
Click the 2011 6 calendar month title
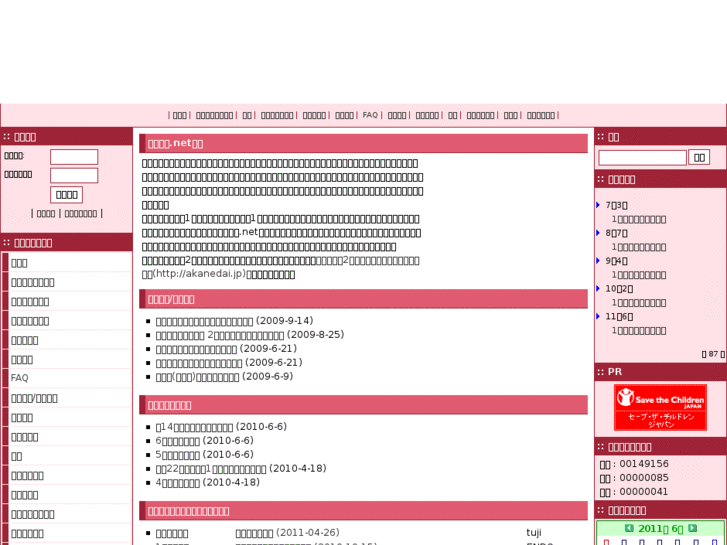click(660, 528)
